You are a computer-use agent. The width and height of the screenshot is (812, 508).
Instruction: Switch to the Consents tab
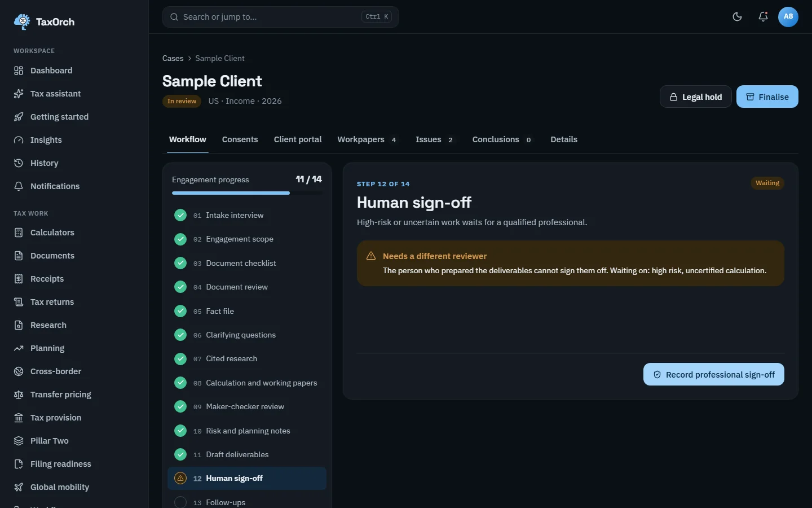pos(240,139)
